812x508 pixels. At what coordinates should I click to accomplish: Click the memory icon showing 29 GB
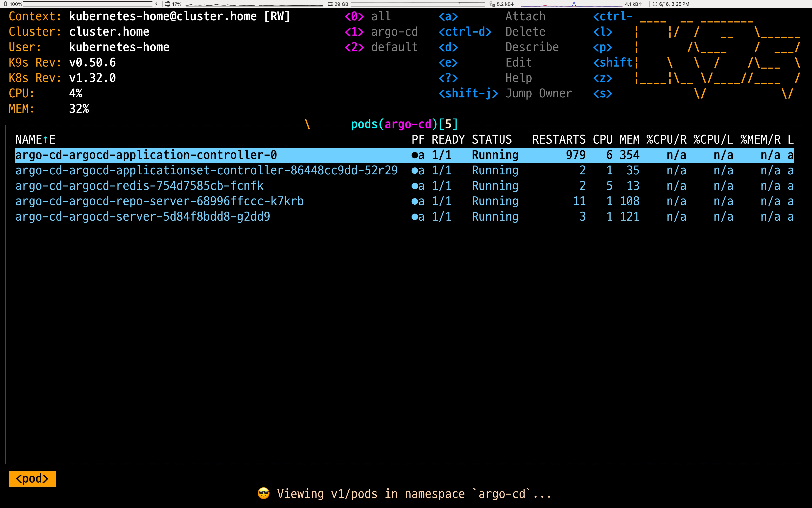[x=330, y=4]
